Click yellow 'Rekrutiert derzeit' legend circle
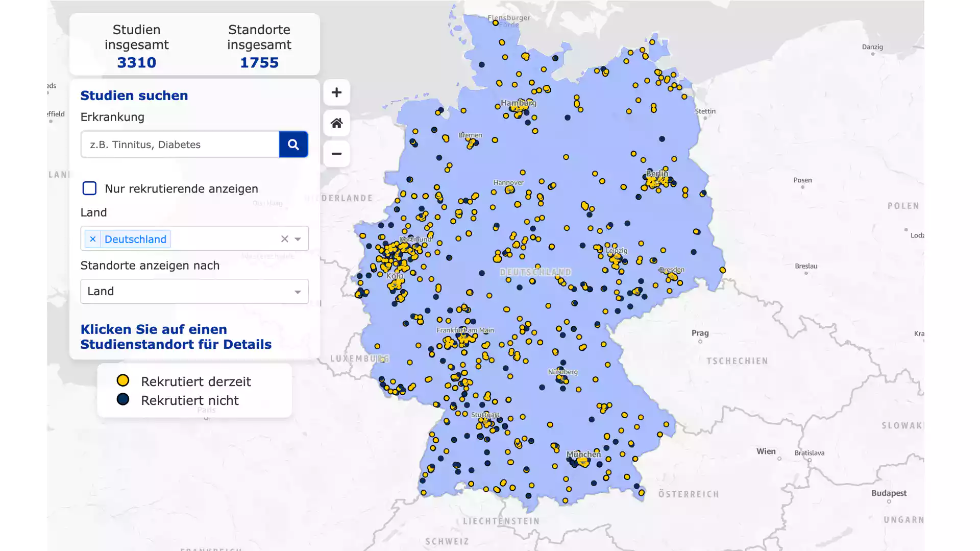The image size is (980, 551). 122,380
